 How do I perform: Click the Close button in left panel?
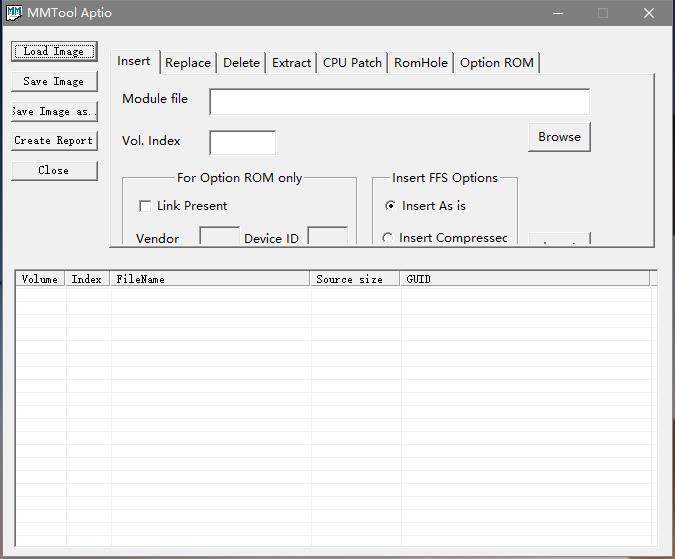54,170
